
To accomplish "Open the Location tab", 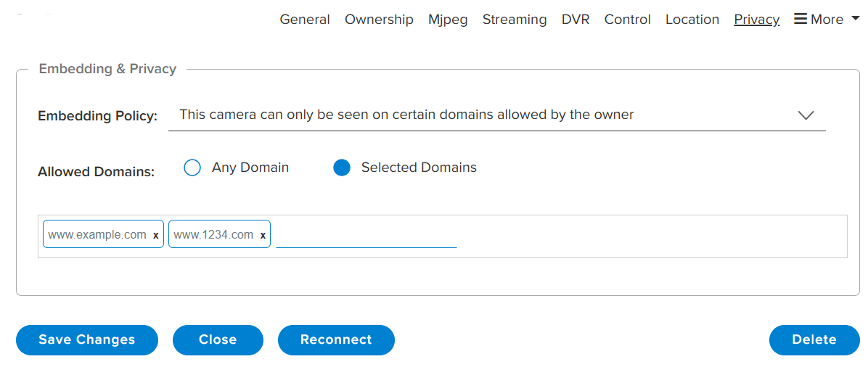I will tap(692, 20).
